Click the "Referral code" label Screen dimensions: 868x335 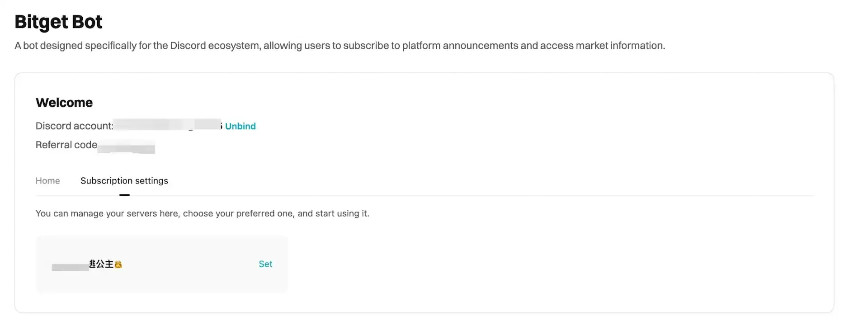[x=66, y=145]
